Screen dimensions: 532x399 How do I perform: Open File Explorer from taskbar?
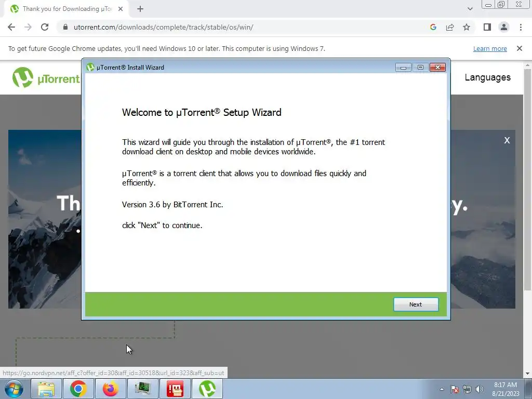coord(46,389)
